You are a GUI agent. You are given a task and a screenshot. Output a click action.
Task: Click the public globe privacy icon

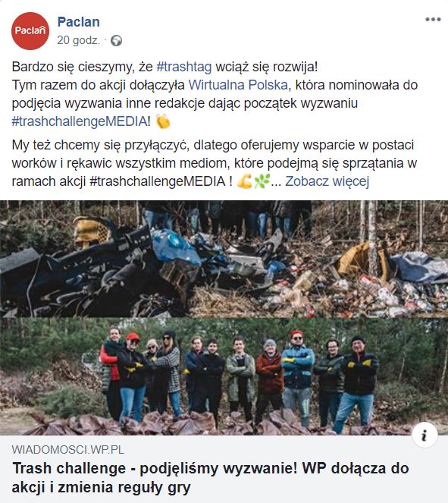(116, 41)
